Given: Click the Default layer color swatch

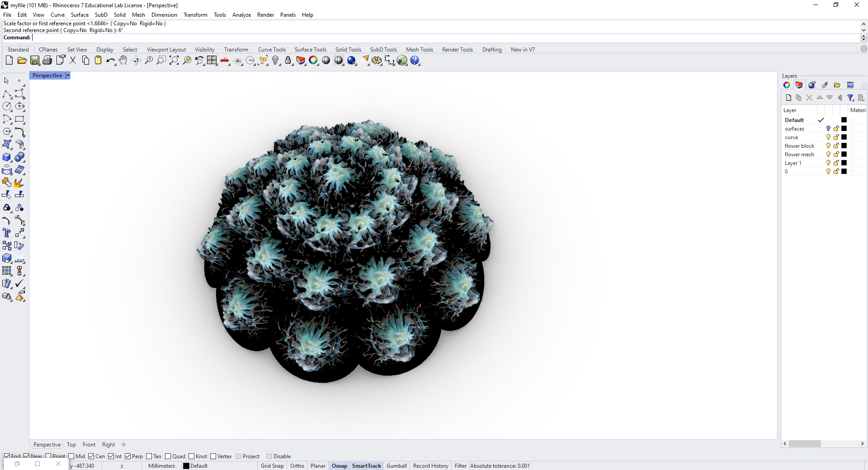Looking at the screenshot, I should tap(844, 120).
